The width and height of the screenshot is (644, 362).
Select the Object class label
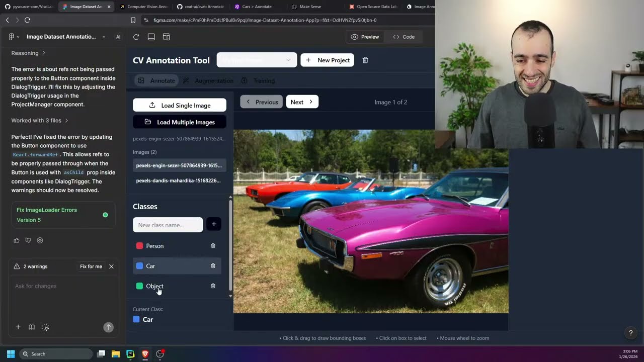point(154,286)
